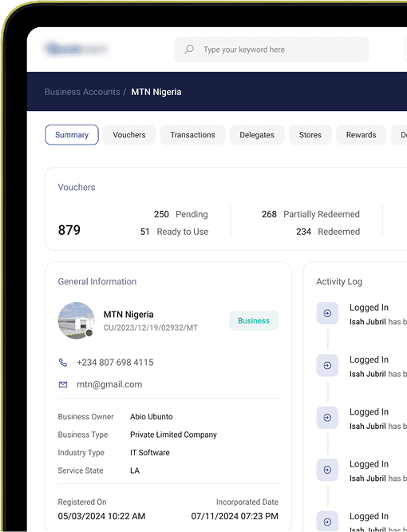Click the total 879 vouchers count

pyautogui.click(x=69, y=230)
